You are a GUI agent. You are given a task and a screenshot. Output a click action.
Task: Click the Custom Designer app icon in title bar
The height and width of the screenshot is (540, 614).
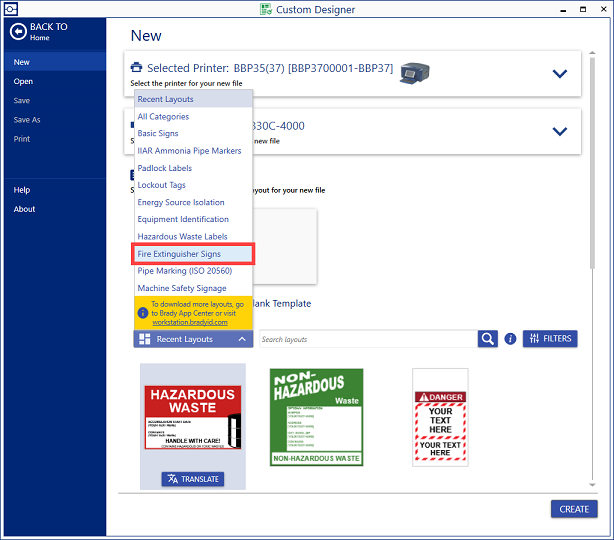click(x=266, y=8)
